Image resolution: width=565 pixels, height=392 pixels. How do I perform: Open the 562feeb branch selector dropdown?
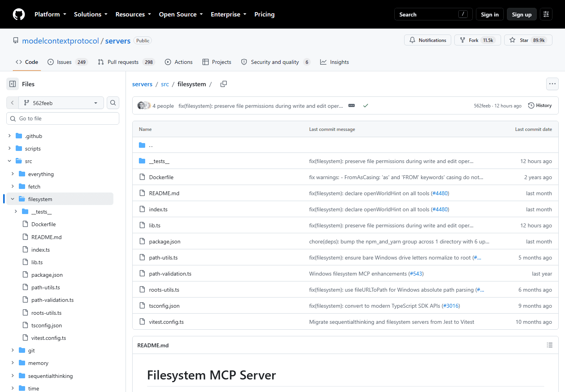point(61,103)
